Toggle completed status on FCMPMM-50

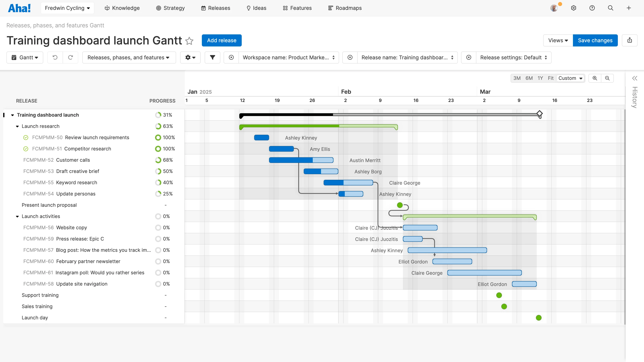click(x=26, y=137)
